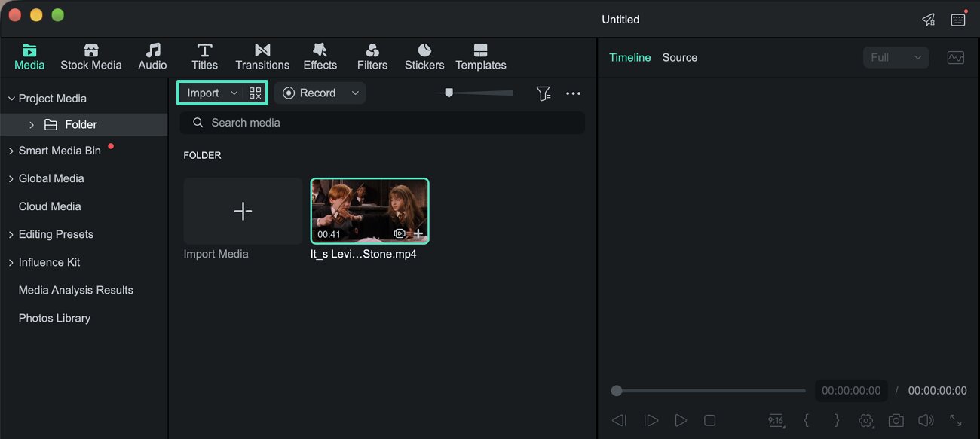Switch to Timeline preview tab
980x439 pixels.
pos(629,57)
